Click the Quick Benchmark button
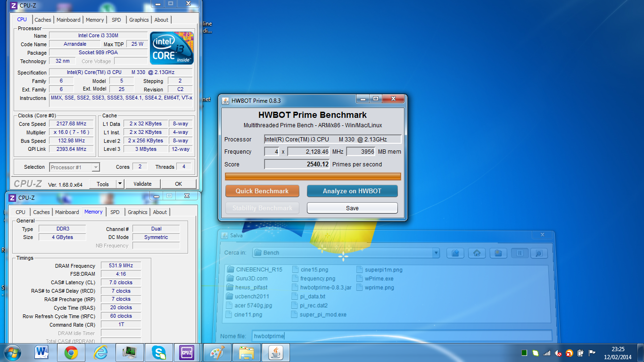Viewport: 644px width, 362px height. [262, 191]
